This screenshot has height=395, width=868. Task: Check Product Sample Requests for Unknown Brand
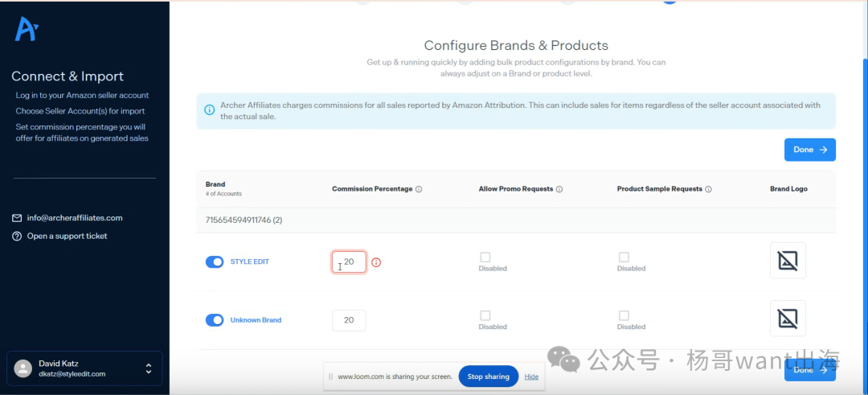[x=624, y=316]
